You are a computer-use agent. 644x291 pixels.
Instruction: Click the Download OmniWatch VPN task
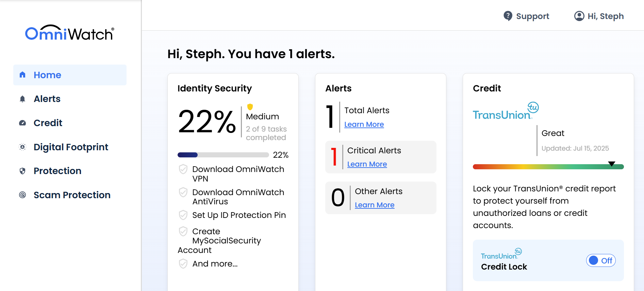pyautogui.click(x=238, y=174)
